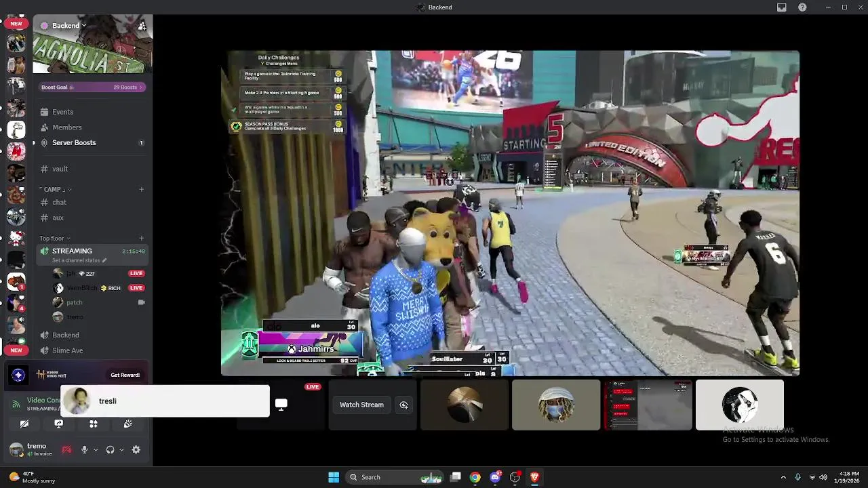Open Brave browser from the taskbar
The height and width of the screenshot is (488, 868).
534,477
